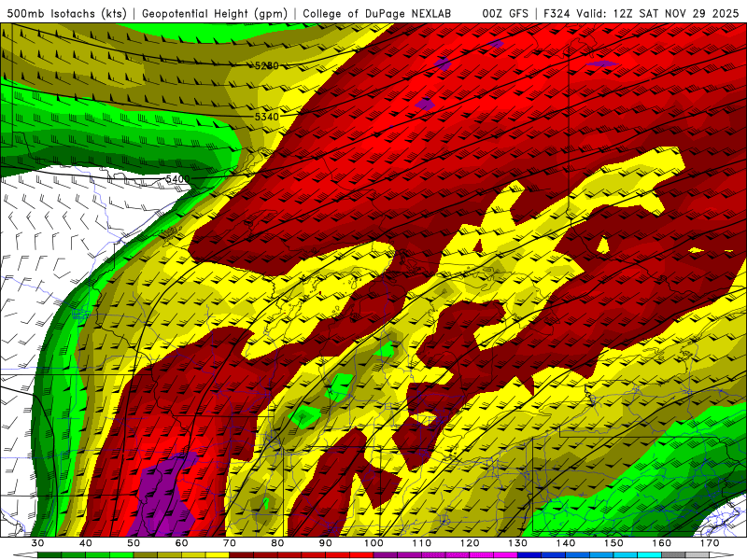747x560 pixels.
Task: Click the "F324" forecast hour text
Action: pos(557,13)
